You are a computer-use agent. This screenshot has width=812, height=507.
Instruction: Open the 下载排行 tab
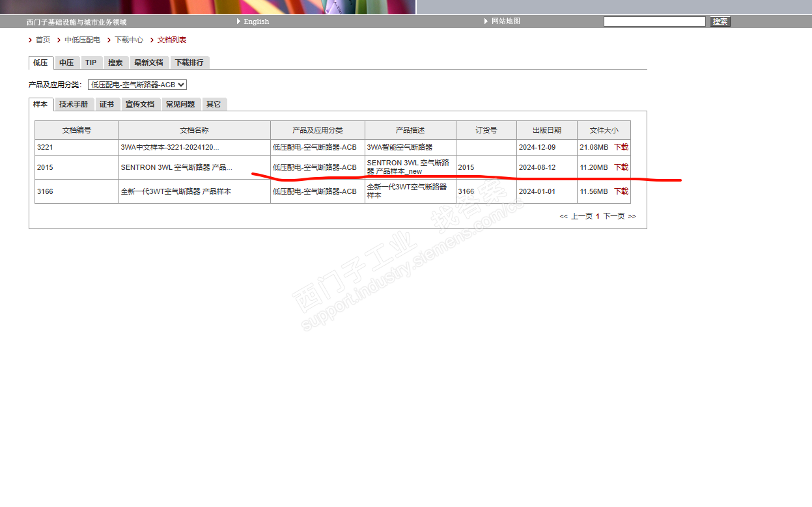click(x=189, y=62)
